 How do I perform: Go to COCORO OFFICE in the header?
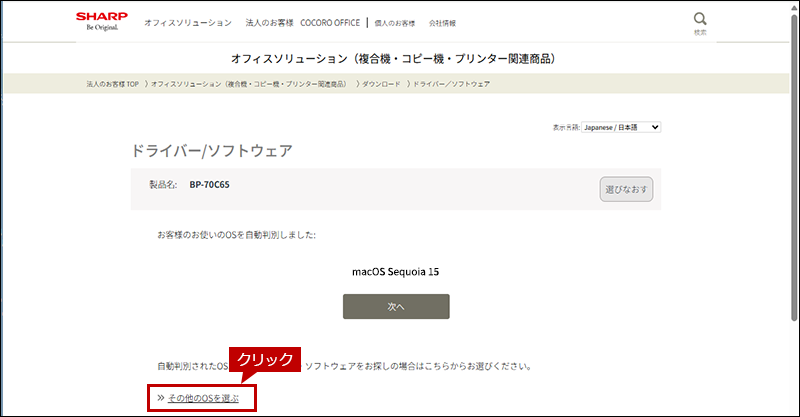point(329,22)
